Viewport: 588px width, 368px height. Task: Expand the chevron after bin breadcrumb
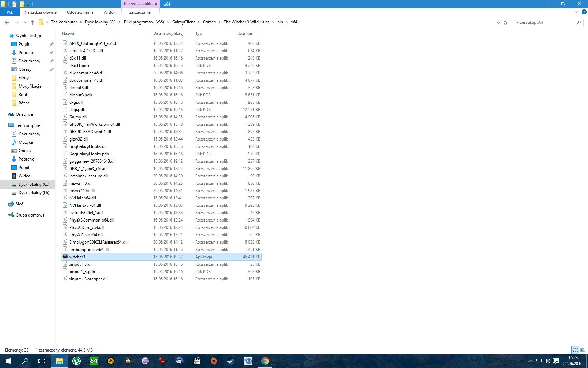tap(287, 22)
